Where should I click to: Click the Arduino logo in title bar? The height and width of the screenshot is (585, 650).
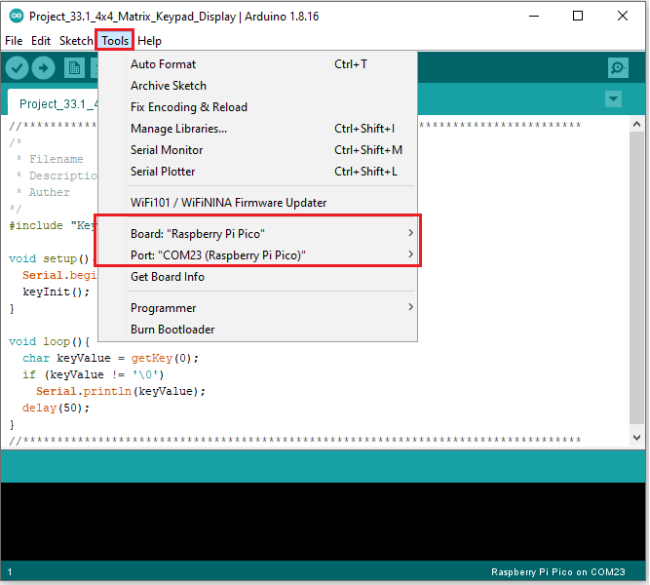[x=17, y=16]
